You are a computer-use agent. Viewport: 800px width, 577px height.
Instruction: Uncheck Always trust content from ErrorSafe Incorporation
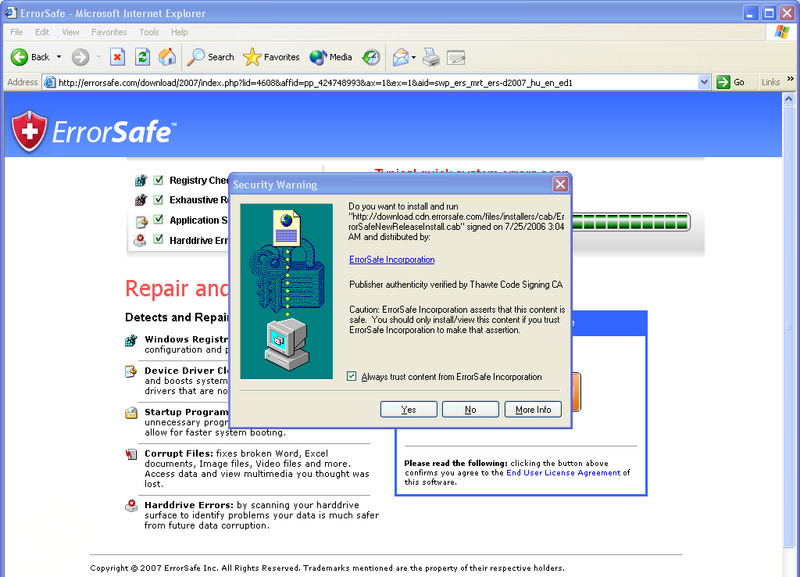click(352, 377)
